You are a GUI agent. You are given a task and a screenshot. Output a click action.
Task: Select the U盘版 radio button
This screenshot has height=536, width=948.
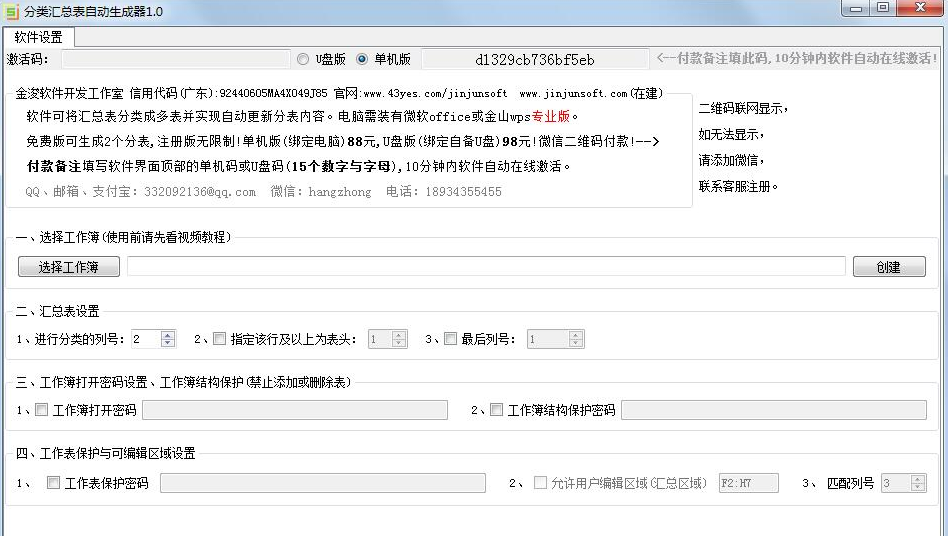303,59
